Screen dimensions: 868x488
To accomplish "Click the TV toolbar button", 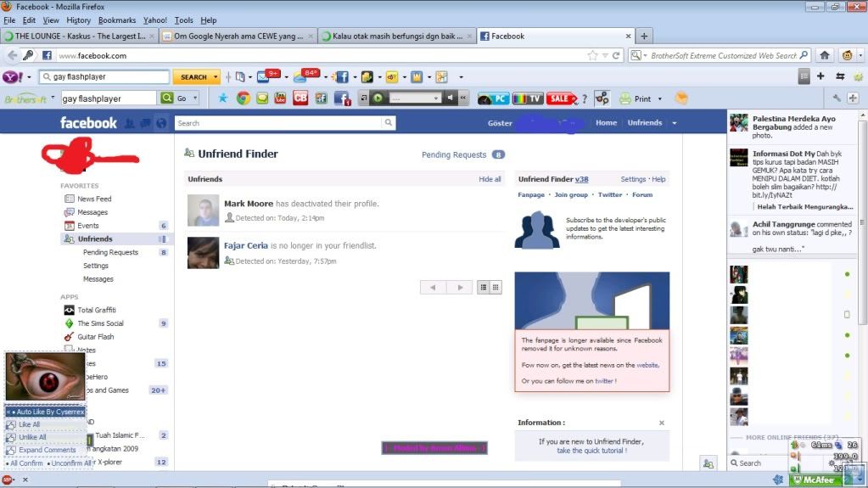I will pyautogui.click(x=527, y=98).
